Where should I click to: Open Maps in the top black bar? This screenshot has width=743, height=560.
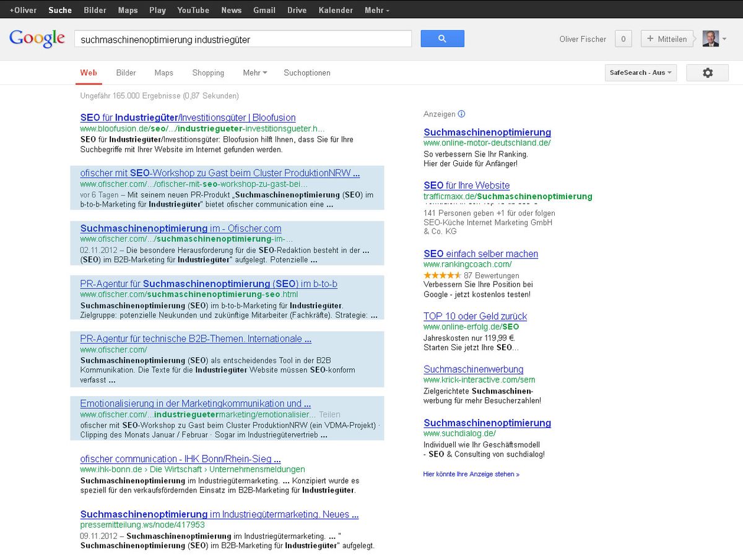128,10
